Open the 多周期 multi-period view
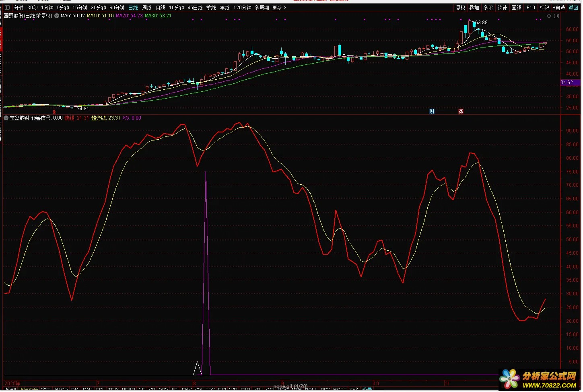583x392 pixels. click(262, 8)
